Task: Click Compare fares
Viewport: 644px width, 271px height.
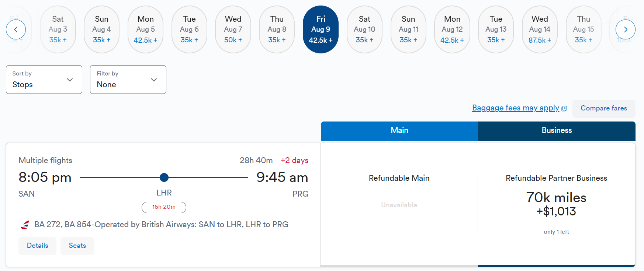Action: [603, 108]
